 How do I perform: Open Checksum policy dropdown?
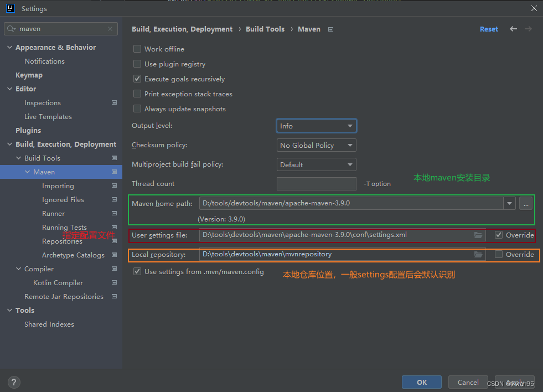(316, 146)
